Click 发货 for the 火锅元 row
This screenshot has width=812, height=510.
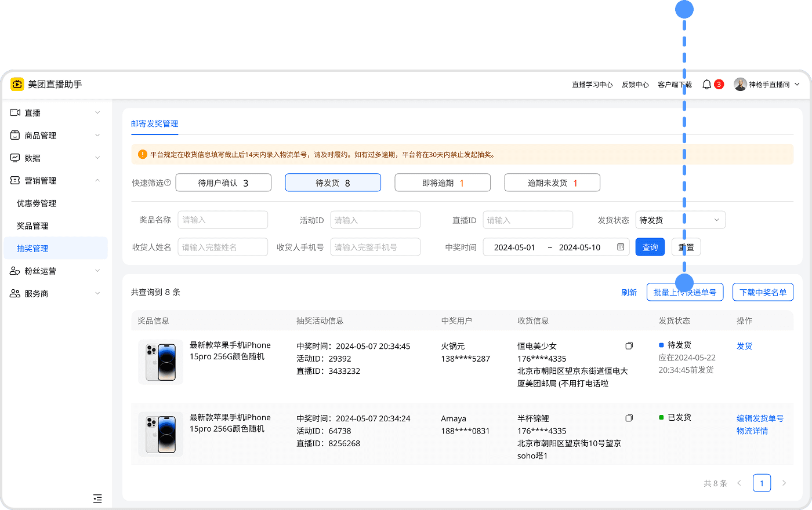[744, 346]
